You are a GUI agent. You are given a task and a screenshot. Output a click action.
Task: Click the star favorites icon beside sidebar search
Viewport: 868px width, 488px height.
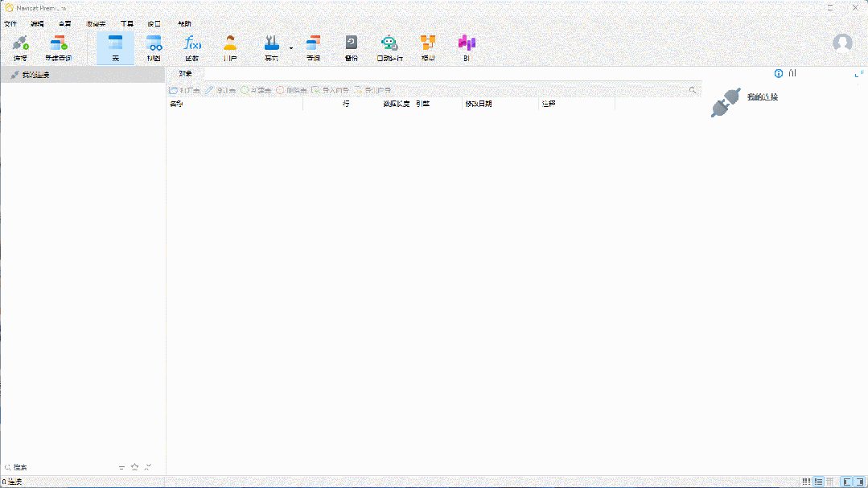pyautogui.click(x=134, y=467)
